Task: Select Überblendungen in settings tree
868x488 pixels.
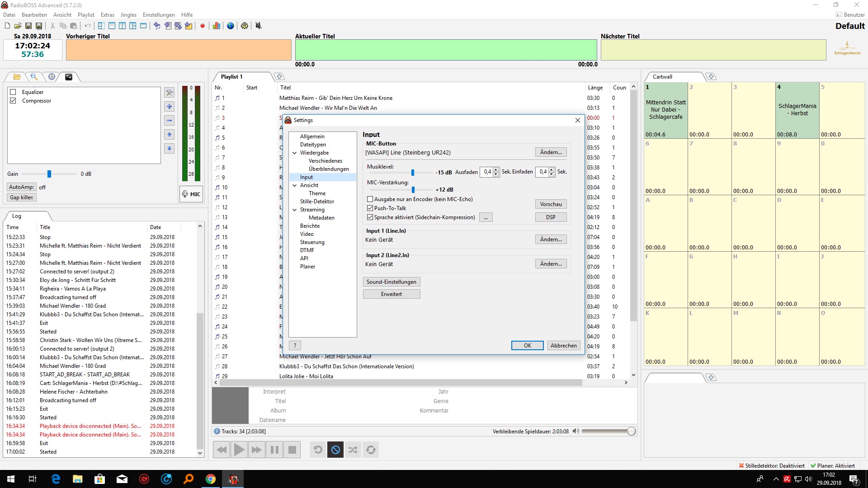Action: 329,169
